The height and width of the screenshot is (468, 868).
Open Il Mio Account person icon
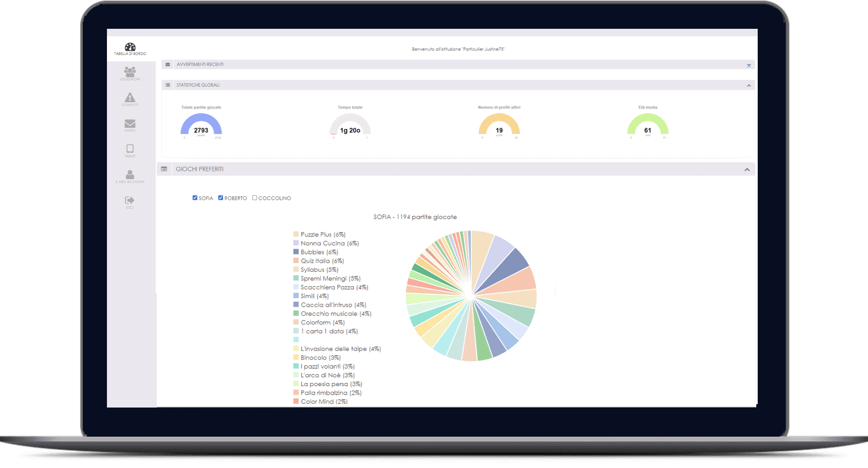click(130, 174)
